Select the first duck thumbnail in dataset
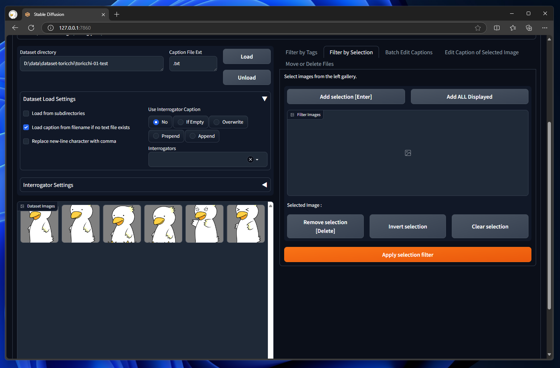The height and width of the screenshot is (368, 560). (x=39, y=224)
